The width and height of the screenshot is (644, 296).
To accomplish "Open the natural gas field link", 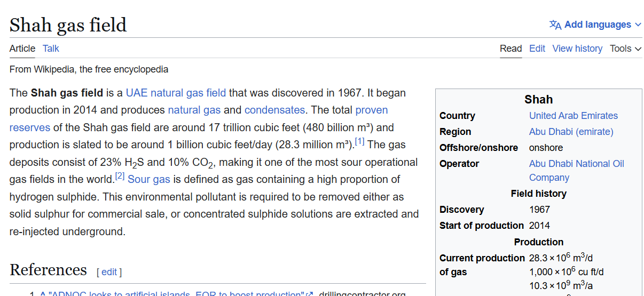I will [x=188, y=93].
